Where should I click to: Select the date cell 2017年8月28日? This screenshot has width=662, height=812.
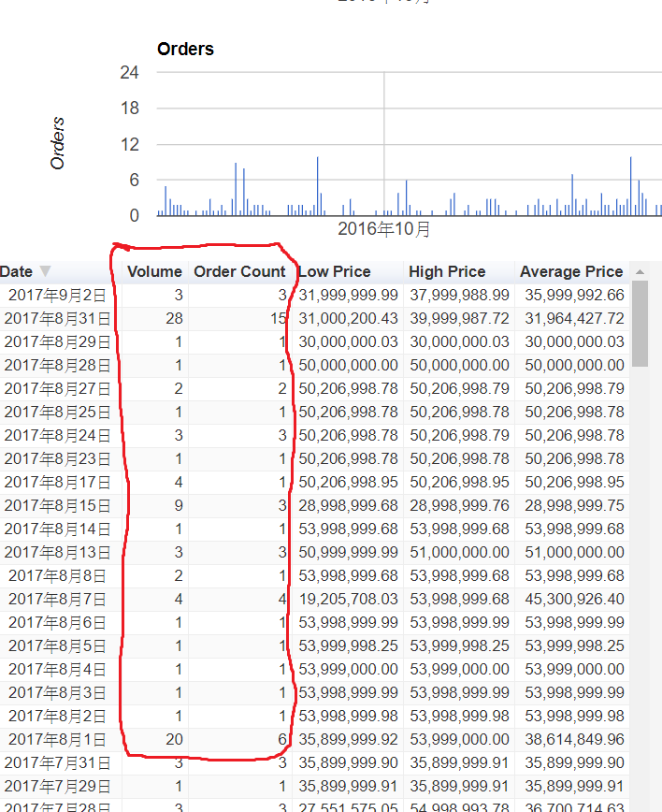coord(57,365)
